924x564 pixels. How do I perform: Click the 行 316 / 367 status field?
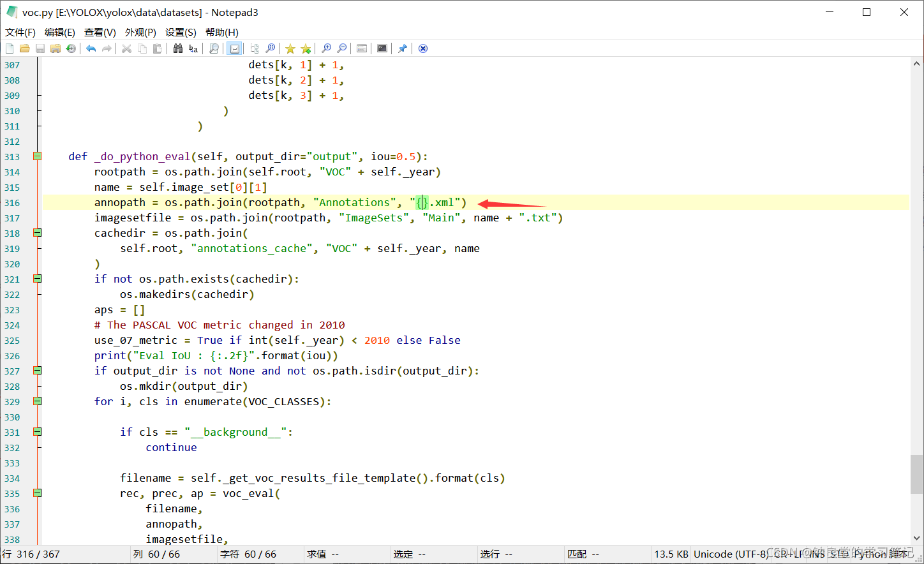(x=31, y=554)
